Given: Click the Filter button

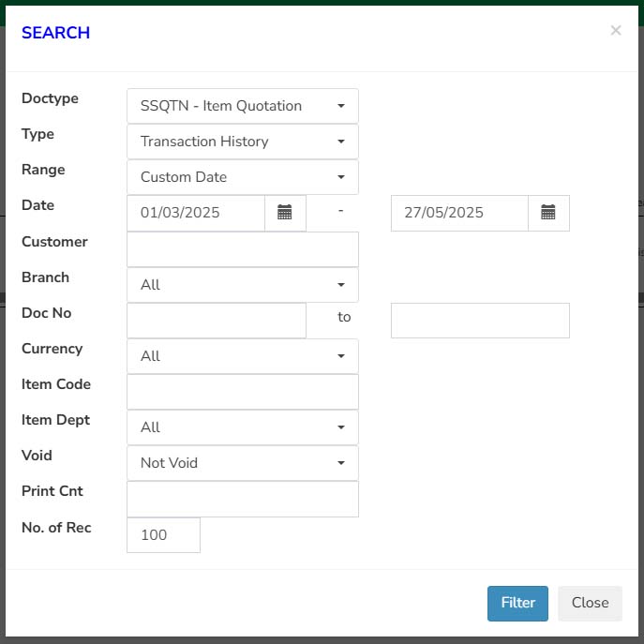Looking at the screenshot, I should tap(517, 604).
